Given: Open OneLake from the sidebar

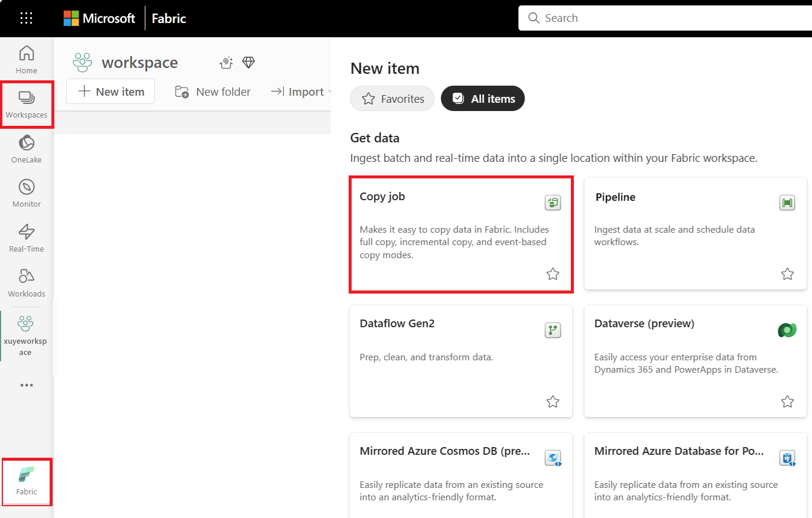Looking at the screenshot, I should (26, 148).
